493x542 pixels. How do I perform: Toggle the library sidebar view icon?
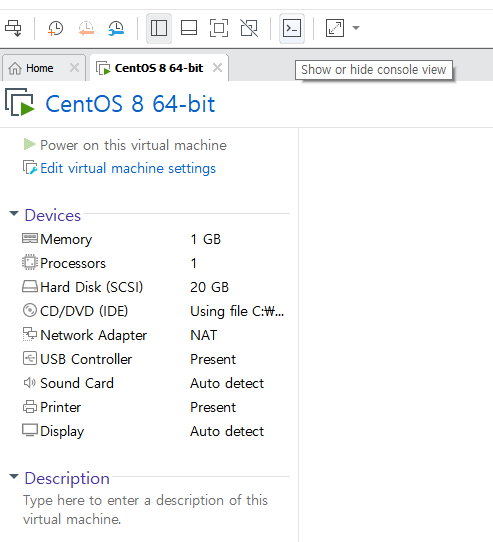pos(159,28)
